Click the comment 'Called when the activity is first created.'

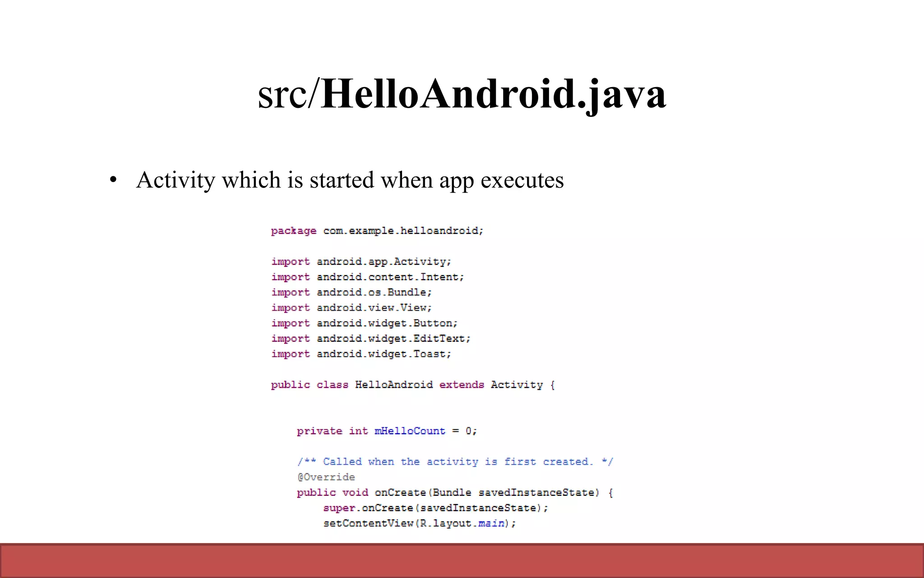(455, 461)
